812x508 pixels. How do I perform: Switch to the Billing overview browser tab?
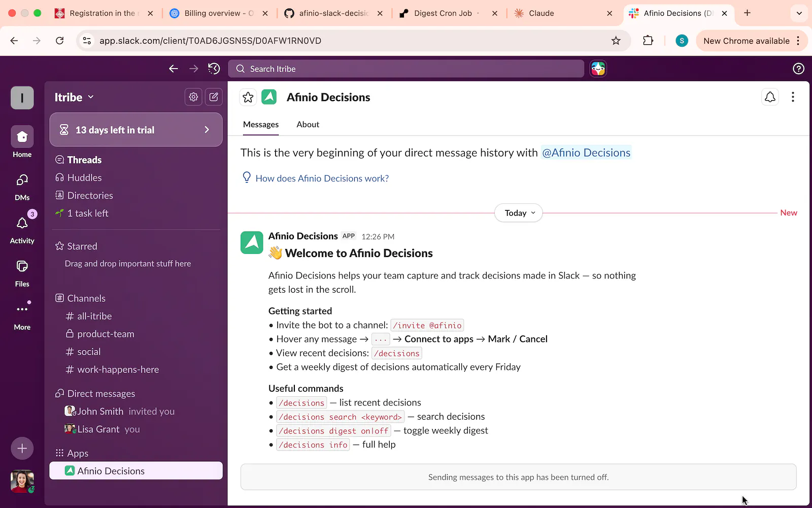[218, 13]
